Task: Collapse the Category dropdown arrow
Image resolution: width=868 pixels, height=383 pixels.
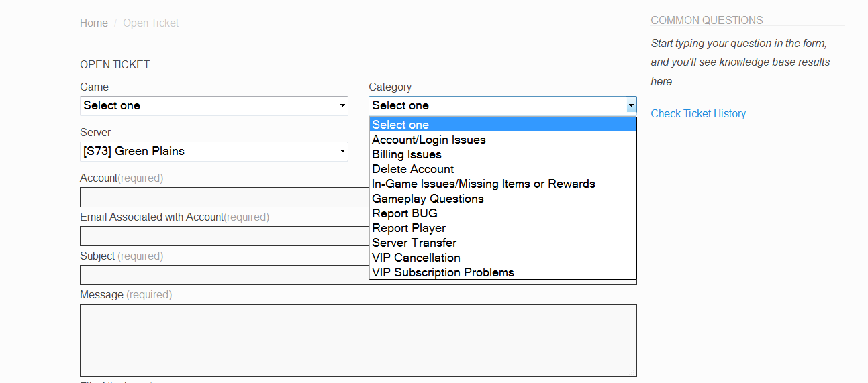Action: (630, 105)
